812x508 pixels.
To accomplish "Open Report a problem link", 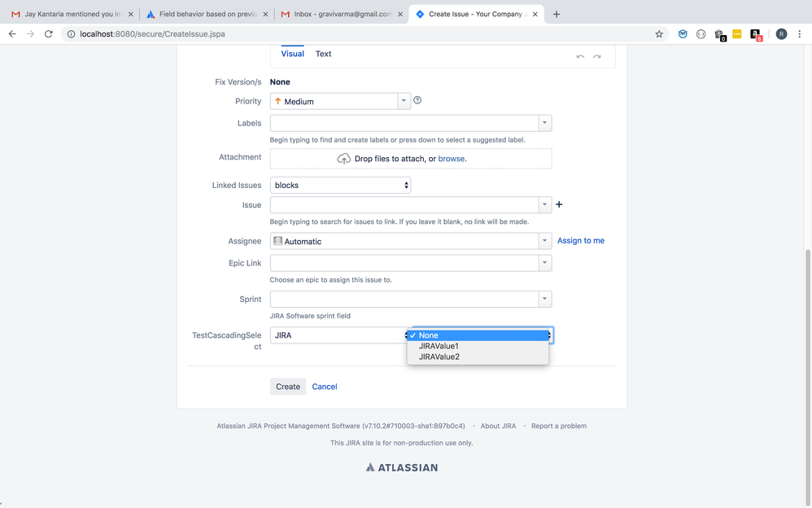I will coord(559,426).
